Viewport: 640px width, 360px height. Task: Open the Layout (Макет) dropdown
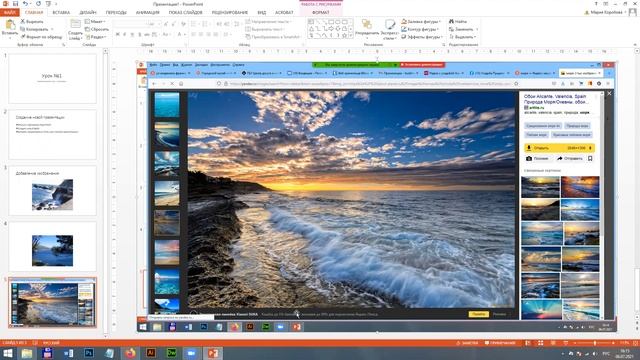(x=95, y=21)
